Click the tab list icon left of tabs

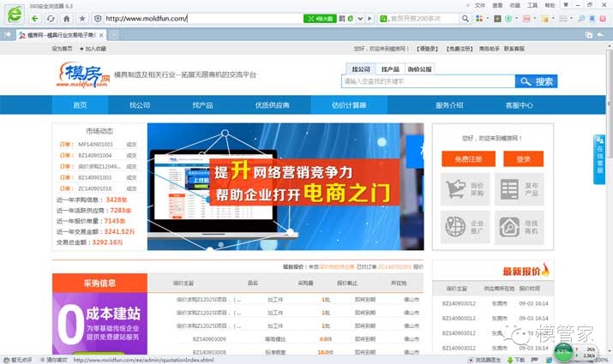pyautogui.click(x=8, y=35)
